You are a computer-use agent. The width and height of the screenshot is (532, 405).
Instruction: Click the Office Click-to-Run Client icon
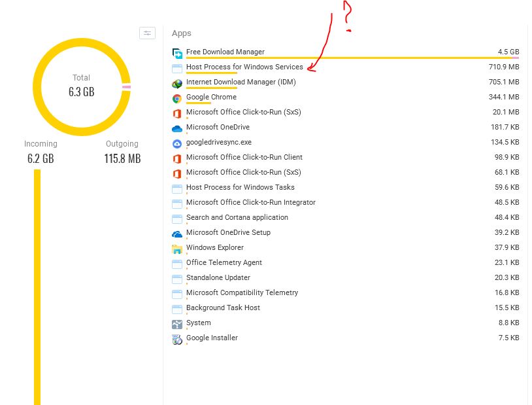[177, 159]
